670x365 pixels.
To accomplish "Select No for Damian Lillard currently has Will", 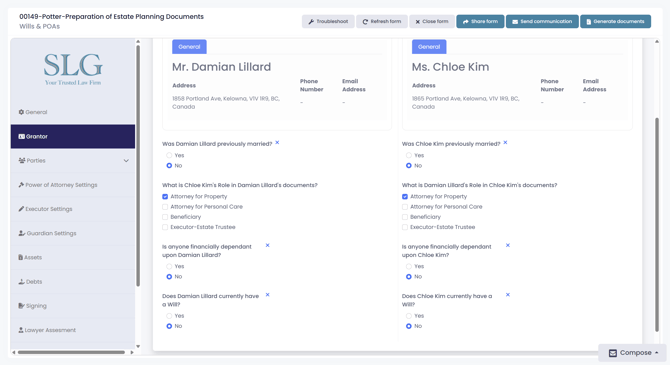I will pyautogui.click(x=169, y=326).
